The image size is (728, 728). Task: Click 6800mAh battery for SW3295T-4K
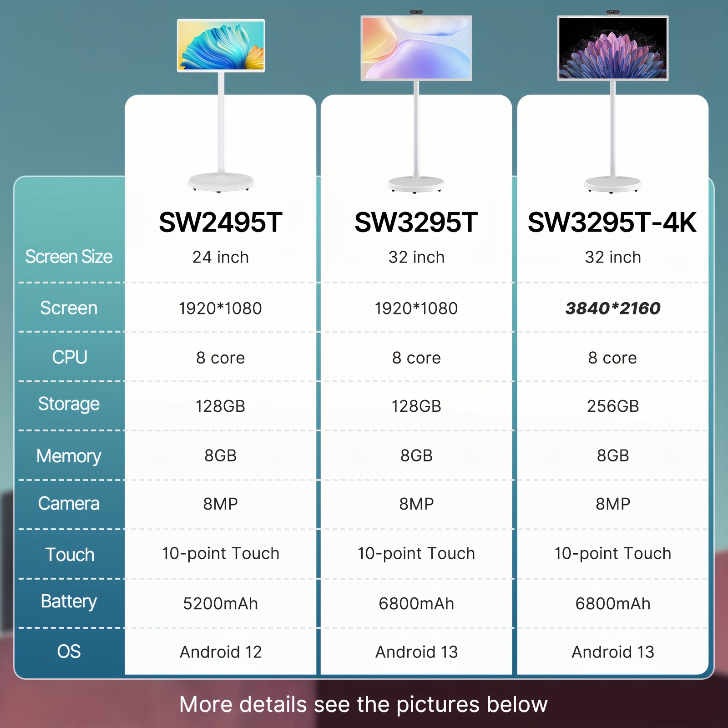point(613,604)
